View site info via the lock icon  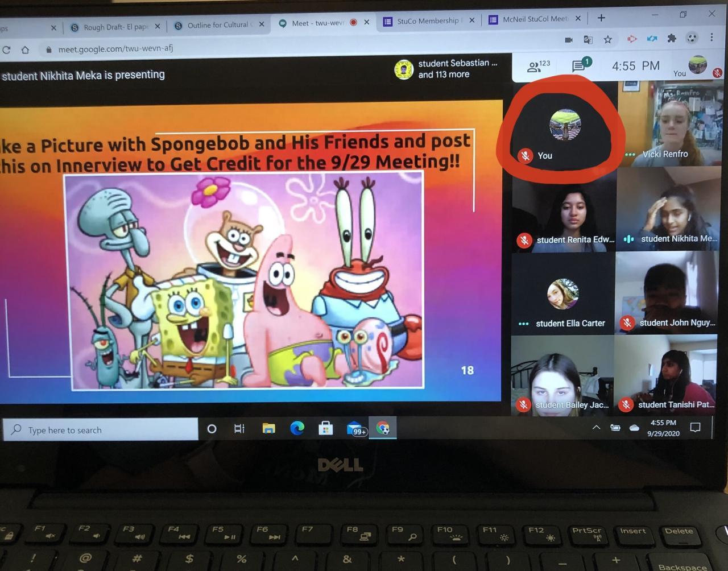pos(48,49)
